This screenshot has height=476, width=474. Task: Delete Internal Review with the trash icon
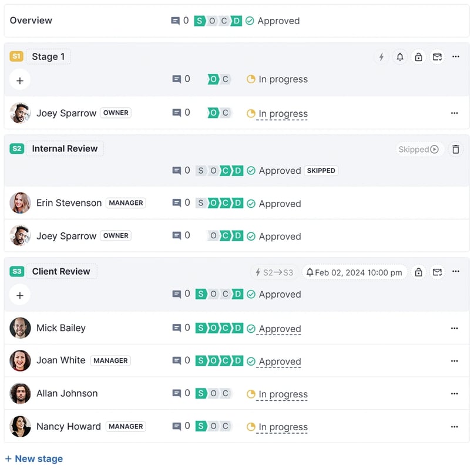[456, 149]
